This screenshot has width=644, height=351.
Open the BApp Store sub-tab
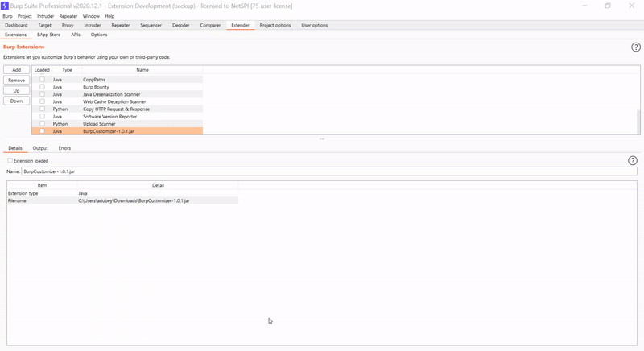pos(49,35)
